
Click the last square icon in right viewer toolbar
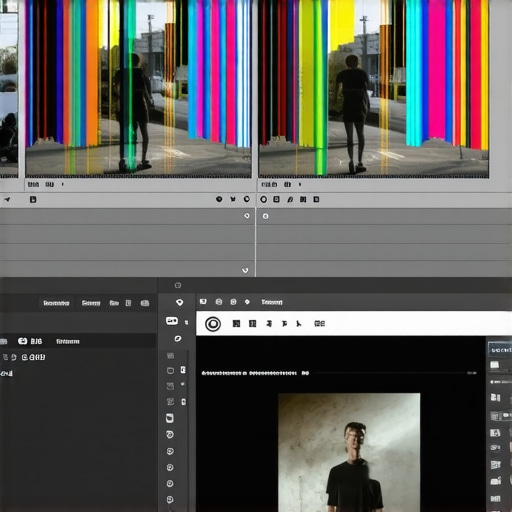(x=316, y=199)
